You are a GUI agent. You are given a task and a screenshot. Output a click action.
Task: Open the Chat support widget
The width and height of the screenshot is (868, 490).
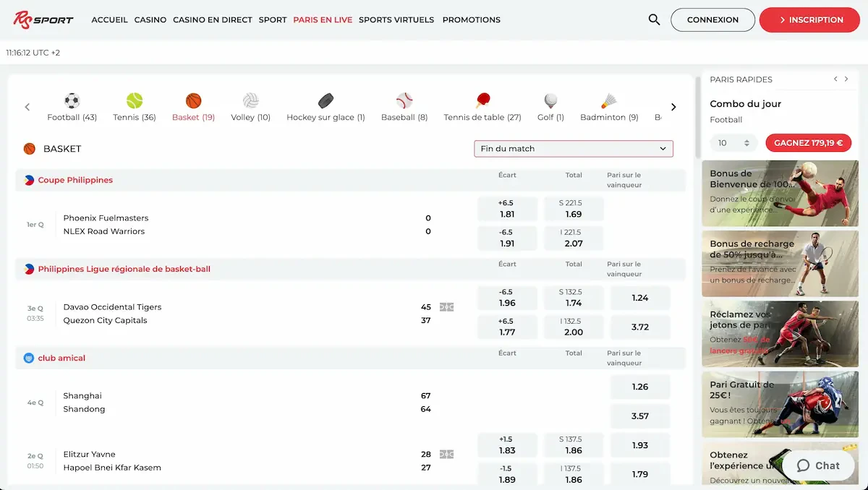pyautogui.click(x=818, y=465)
